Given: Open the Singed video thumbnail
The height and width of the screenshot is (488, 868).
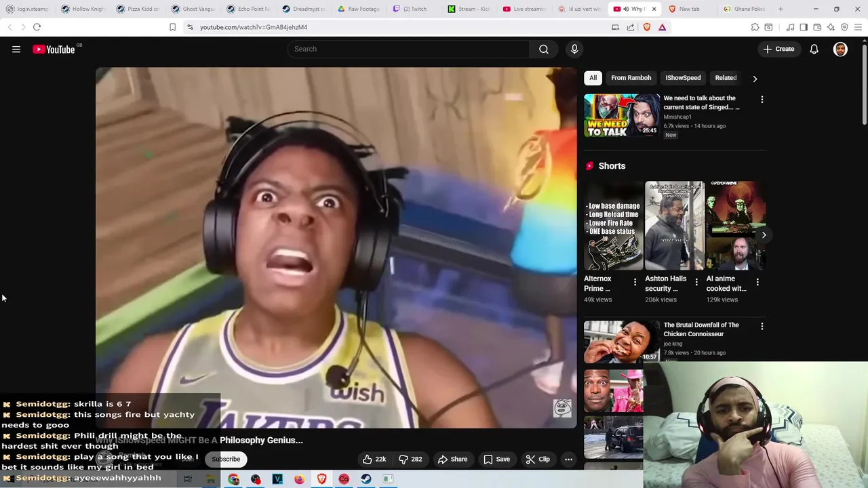Looking at the screenshot, I should click(622, 115).
